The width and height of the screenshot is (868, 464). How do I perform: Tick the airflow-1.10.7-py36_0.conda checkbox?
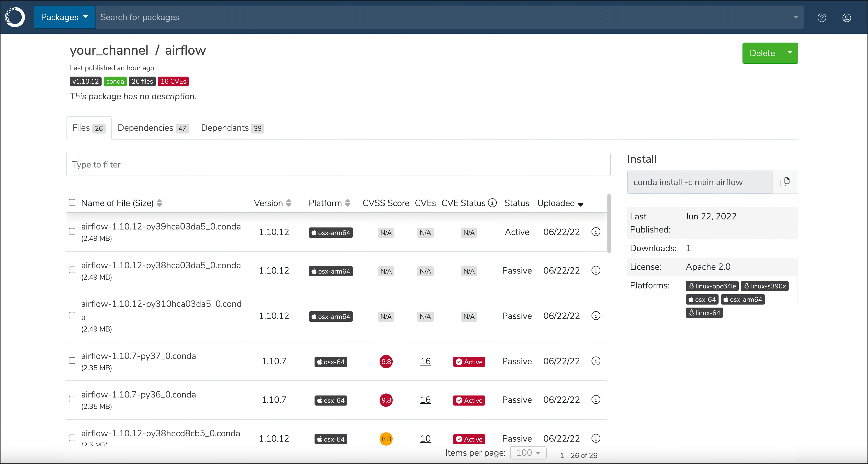pos(72,399)
